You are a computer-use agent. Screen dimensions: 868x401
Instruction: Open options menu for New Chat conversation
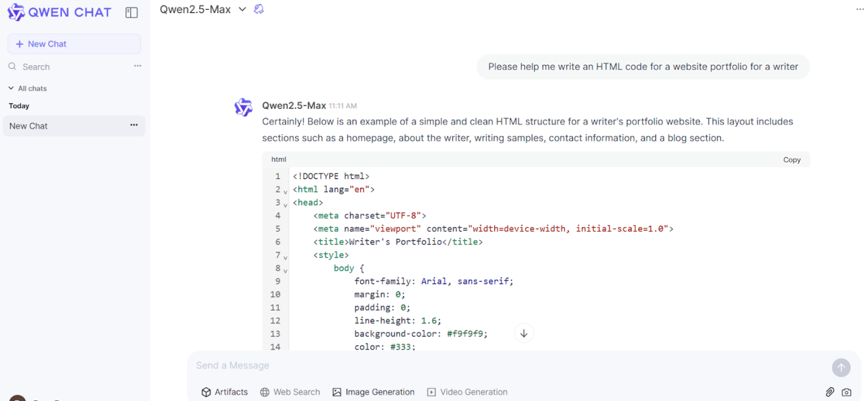tap(134, 125)
